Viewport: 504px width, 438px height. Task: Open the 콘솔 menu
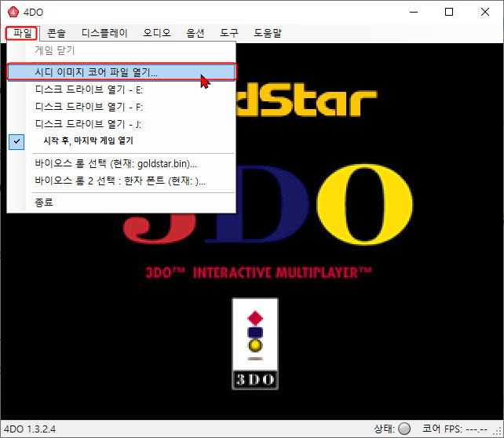point(57,33)
